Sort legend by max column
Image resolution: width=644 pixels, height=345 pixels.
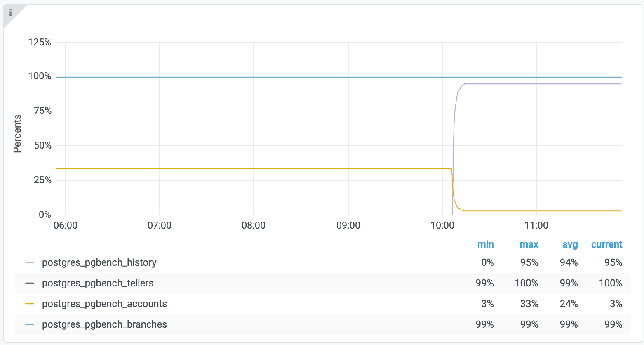click(529, 245)
